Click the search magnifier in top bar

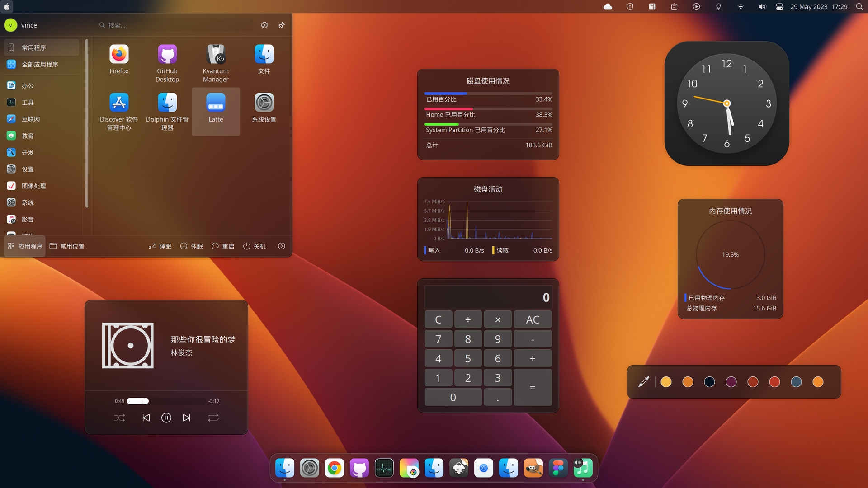pos(859,7)
